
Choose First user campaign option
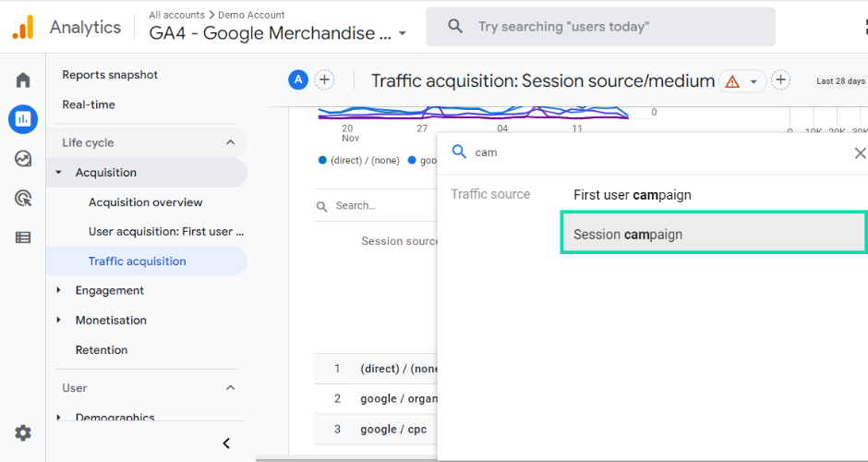633,195
